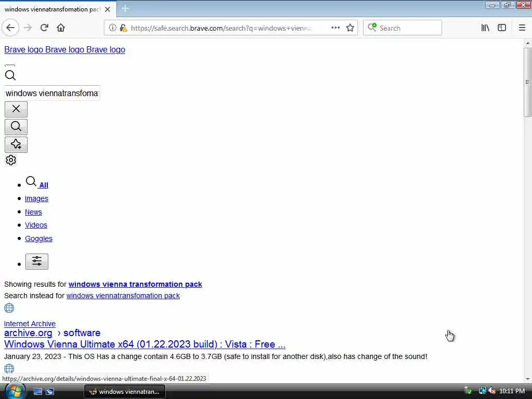
Task: Close the windows viennatransfomation tab
Action: tap(108, 9)
